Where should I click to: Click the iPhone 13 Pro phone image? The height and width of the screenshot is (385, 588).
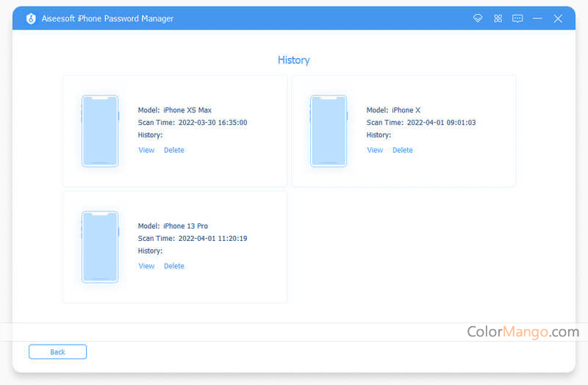coord(100,246)
